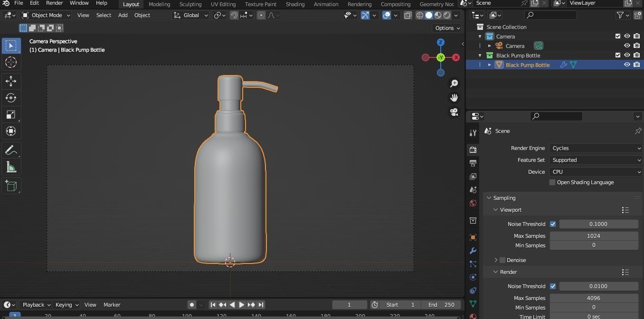Toggle X-ray view in viewport header
644x319 pixels.
click(x=407, y=15)
